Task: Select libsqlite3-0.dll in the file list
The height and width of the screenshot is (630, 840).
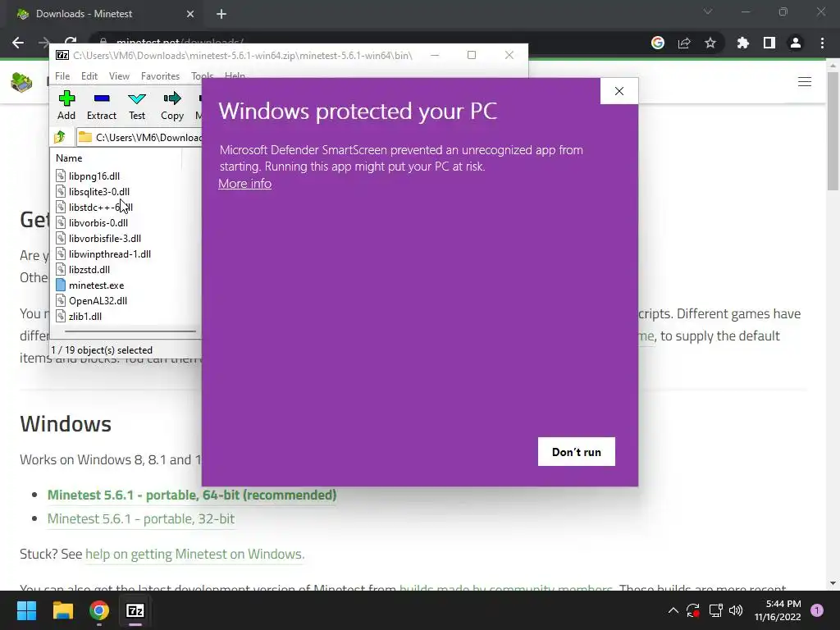Action: [93, 191]
